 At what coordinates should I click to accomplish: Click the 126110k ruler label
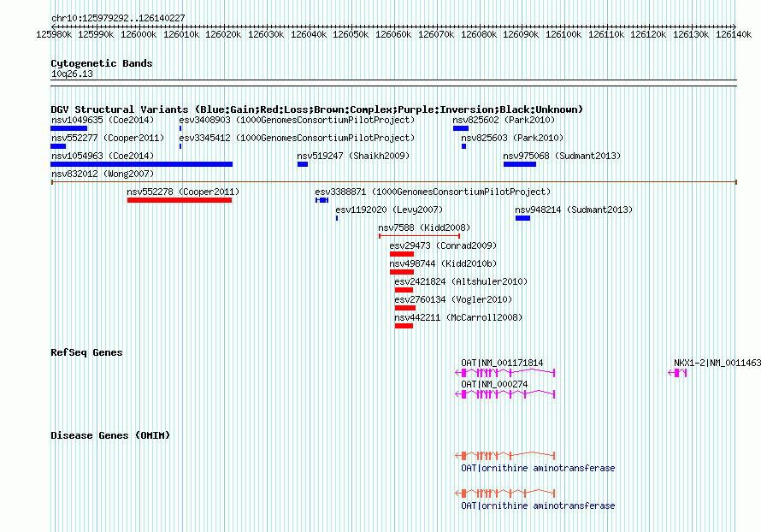coord(606,34)
